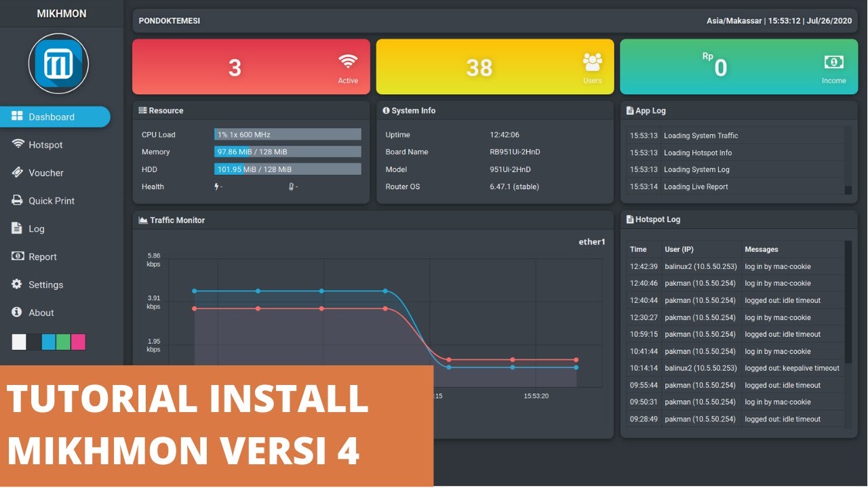Viewport: 868px width, 488px height.
Task: Click the App Log scrollbar
Action: coord(848,161)
